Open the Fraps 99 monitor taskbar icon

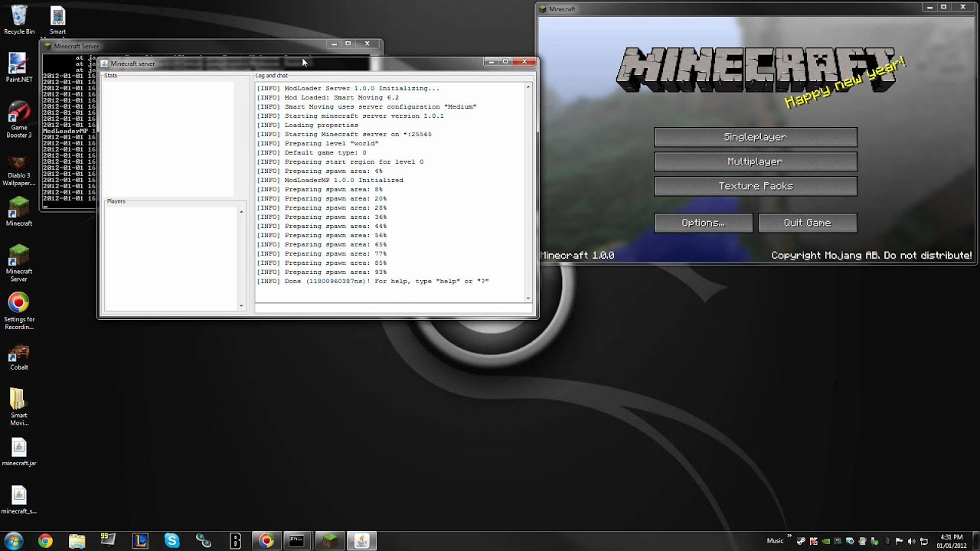[108, 541]
